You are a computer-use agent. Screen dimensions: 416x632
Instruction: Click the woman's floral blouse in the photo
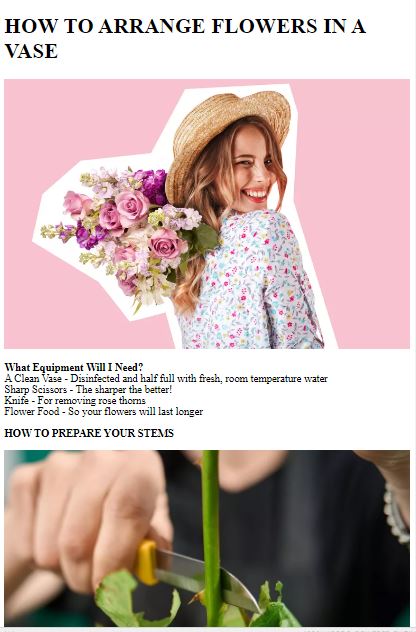pyautogui.click(x=252, y=282)
